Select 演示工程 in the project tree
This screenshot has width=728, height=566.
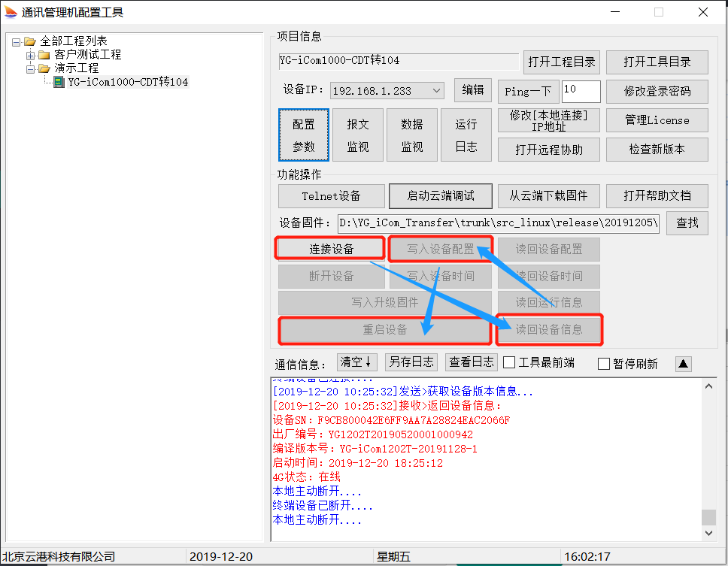(x=76, y=68)
